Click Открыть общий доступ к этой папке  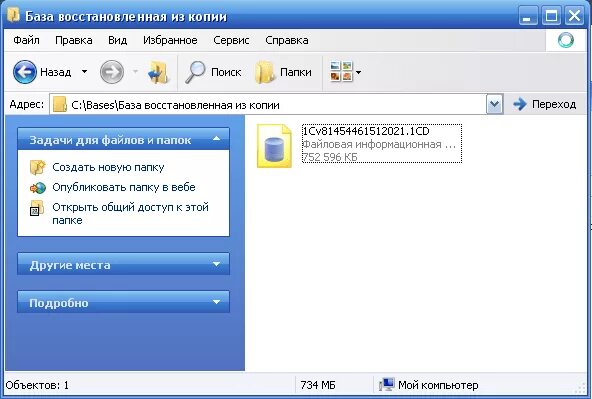tap(130, 214)
